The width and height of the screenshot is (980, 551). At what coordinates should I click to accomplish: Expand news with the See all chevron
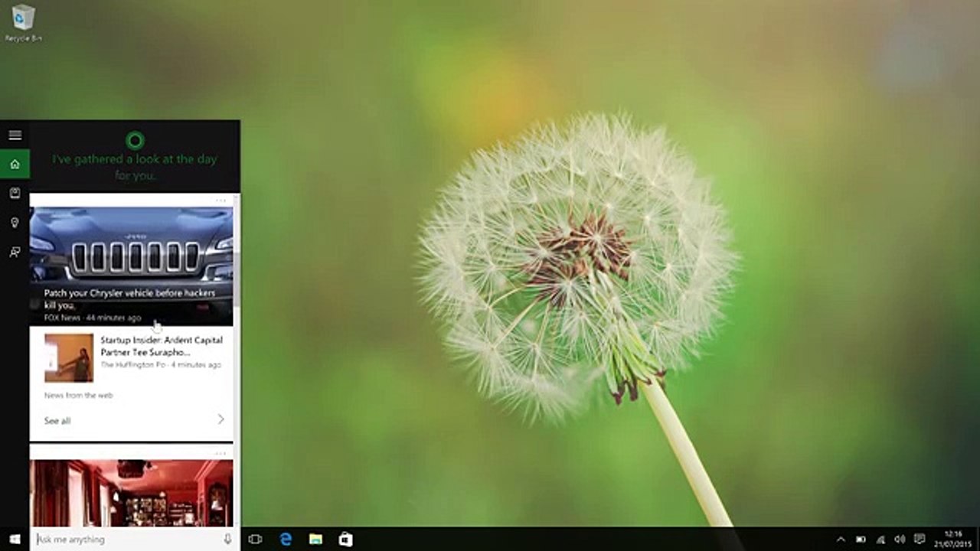220,419
